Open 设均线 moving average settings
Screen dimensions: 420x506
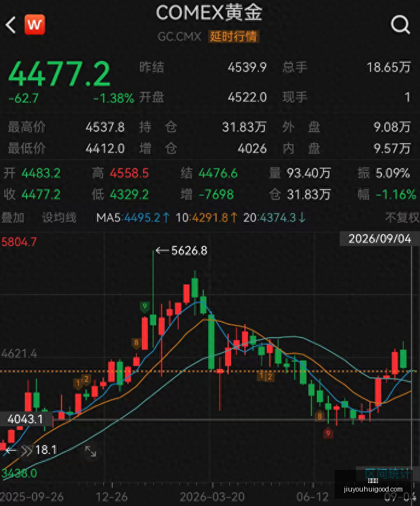(x=59, y=217)
